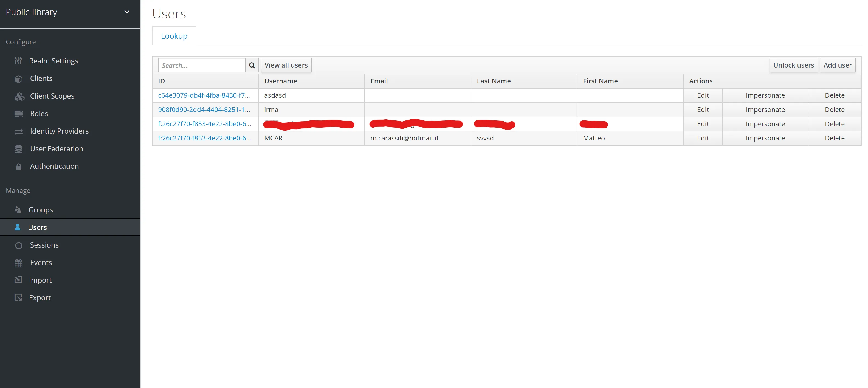Image resolution: width=868 pixels, height=388 pixels.
Task: Click the Sessions clock icon
Action: 19,245
